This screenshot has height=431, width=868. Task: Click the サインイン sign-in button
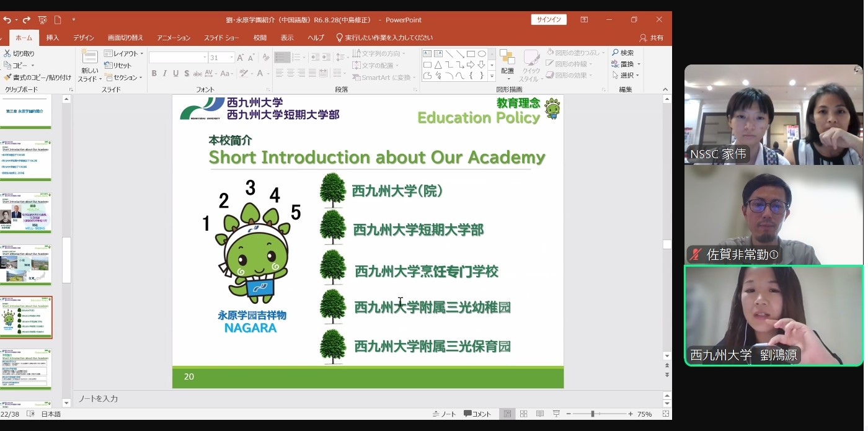point(549,20)
